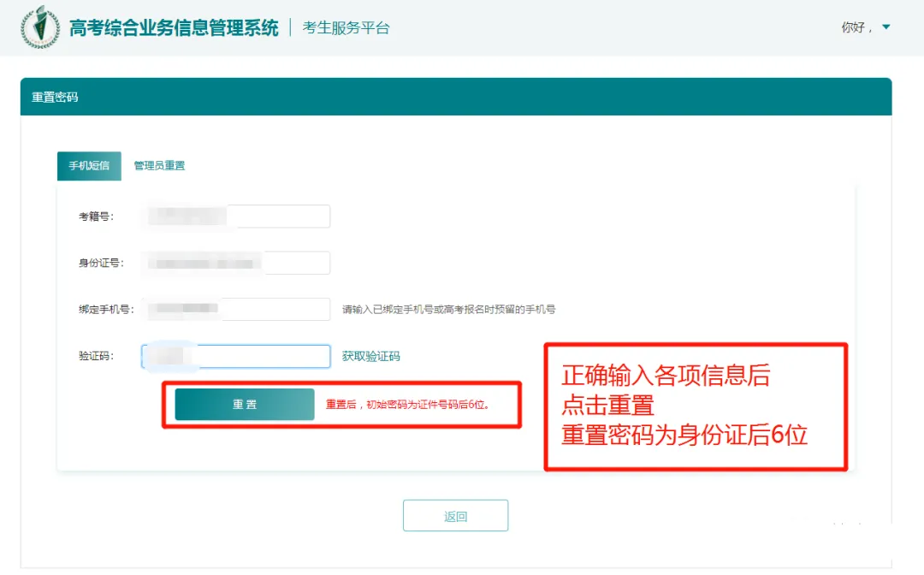Click the 考籍号 field label

[96, 216]
